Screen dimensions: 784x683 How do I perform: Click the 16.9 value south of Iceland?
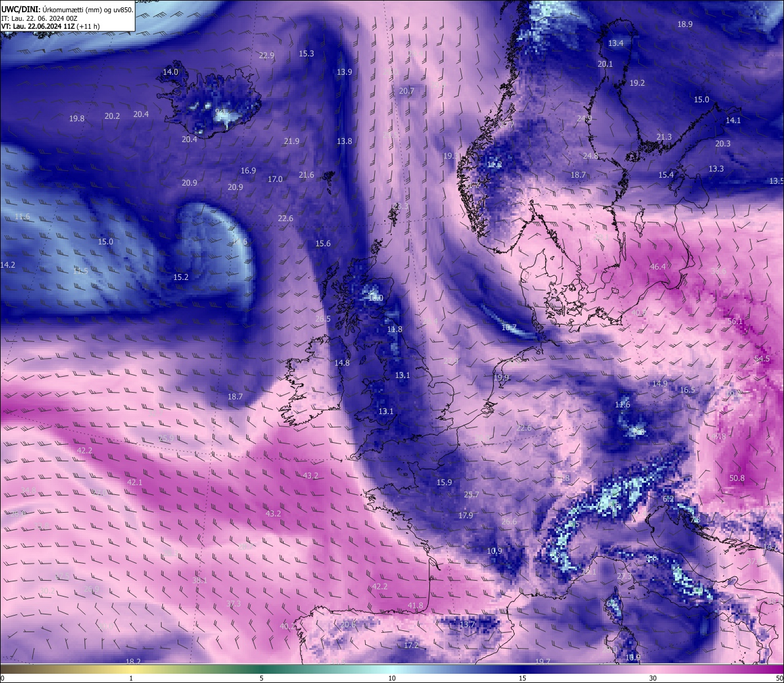click(248, 172)
